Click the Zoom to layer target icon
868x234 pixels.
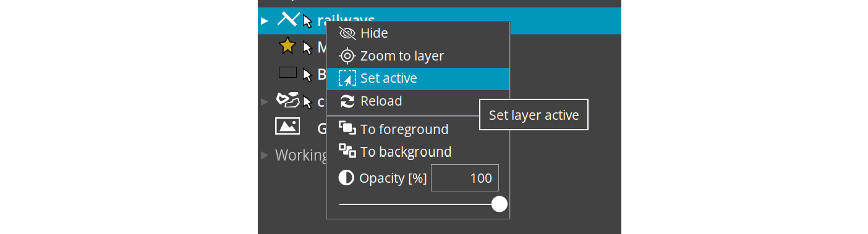348,56
